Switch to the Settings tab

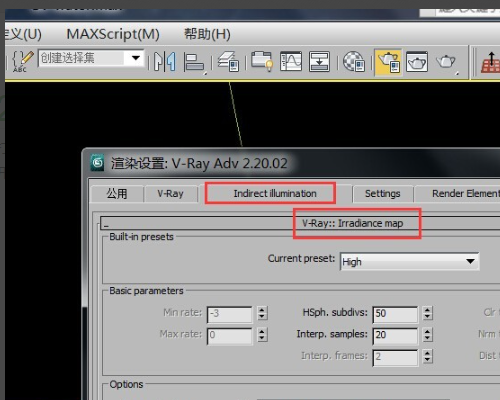382,194
